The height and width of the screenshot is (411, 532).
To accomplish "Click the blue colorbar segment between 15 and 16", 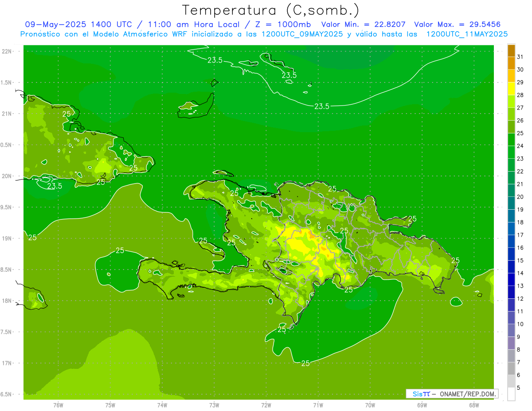I will tap(511, 254).
